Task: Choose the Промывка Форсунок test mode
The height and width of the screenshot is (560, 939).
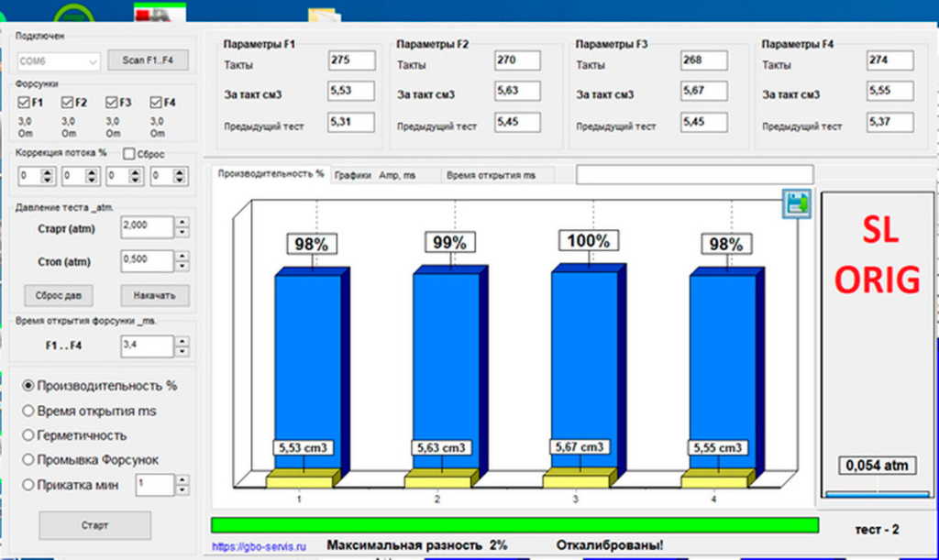Action: coord(29,459)
